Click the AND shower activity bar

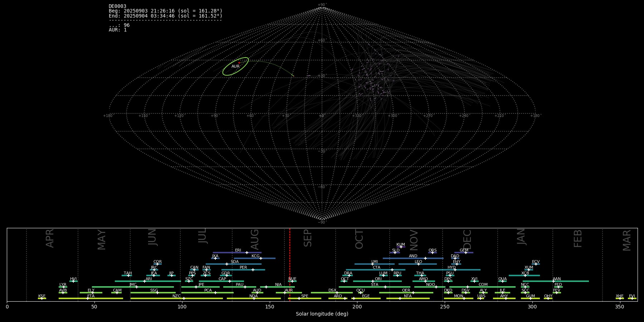coord(401,258)
